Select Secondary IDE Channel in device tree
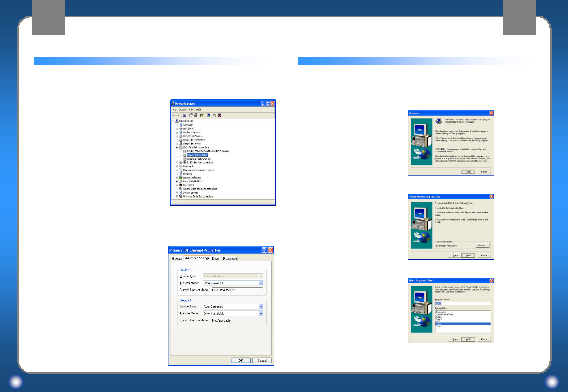 (199, 159)
